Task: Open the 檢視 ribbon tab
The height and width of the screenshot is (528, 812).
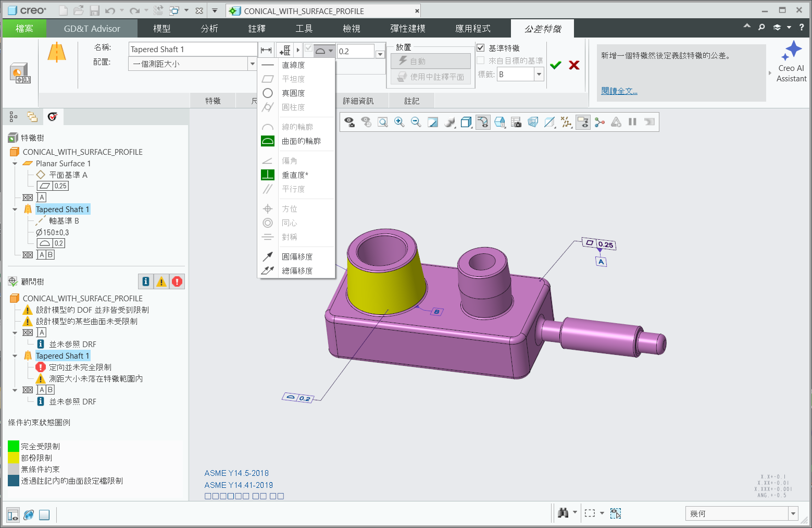Action: (x=352, y=29)
